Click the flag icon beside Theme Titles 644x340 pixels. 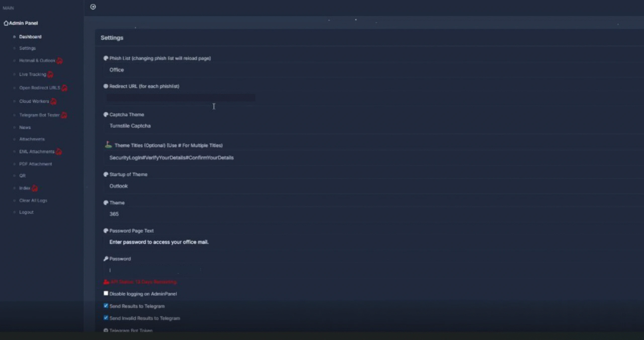pyautogui.click(x=108, y=144)
